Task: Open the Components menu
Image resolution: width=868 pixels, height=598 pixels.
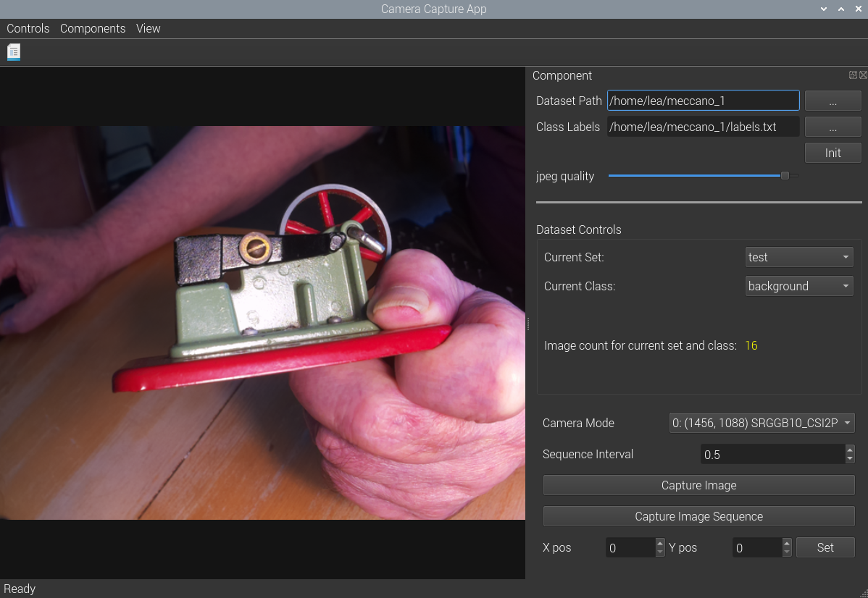Action: pyautogui.click(x=93, y=28)
